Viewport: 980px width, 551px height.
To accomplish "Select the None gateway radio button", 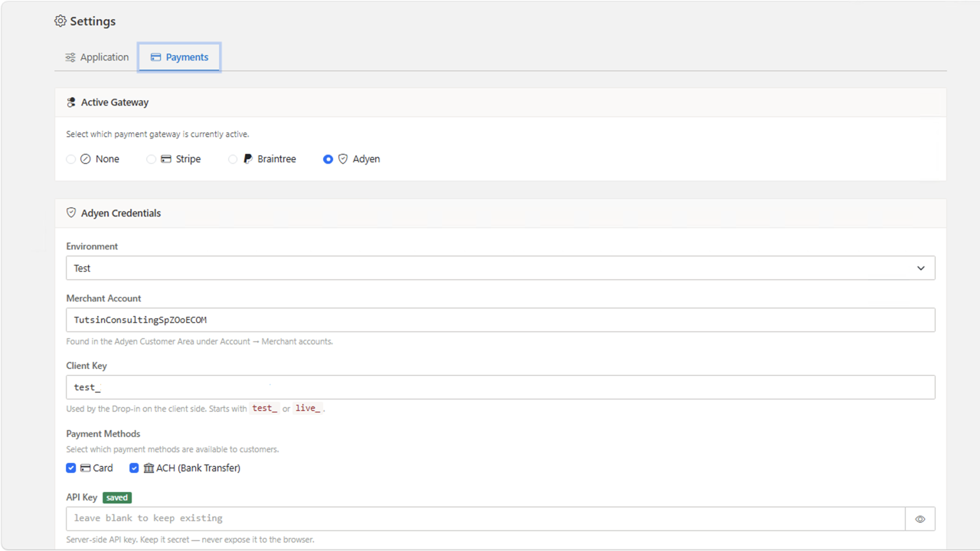I will tap(70, 158).
